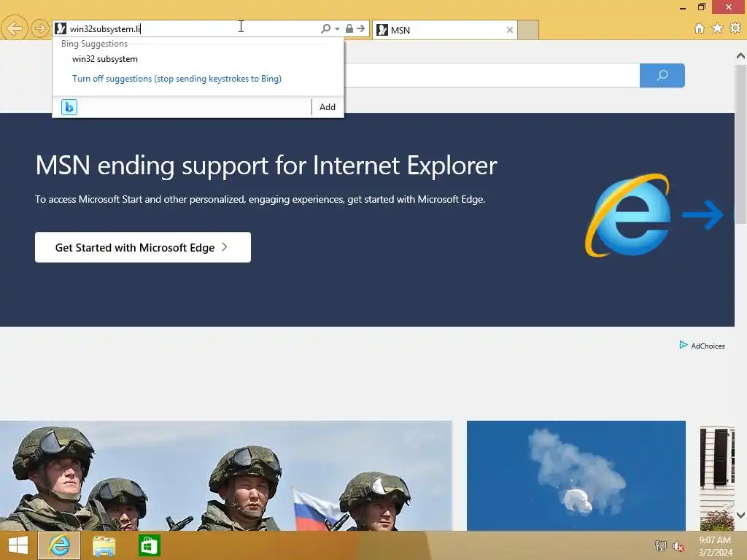Go forward with the Forward arrow button
This screenshot has width=747, height=560.
coord(40,28)
